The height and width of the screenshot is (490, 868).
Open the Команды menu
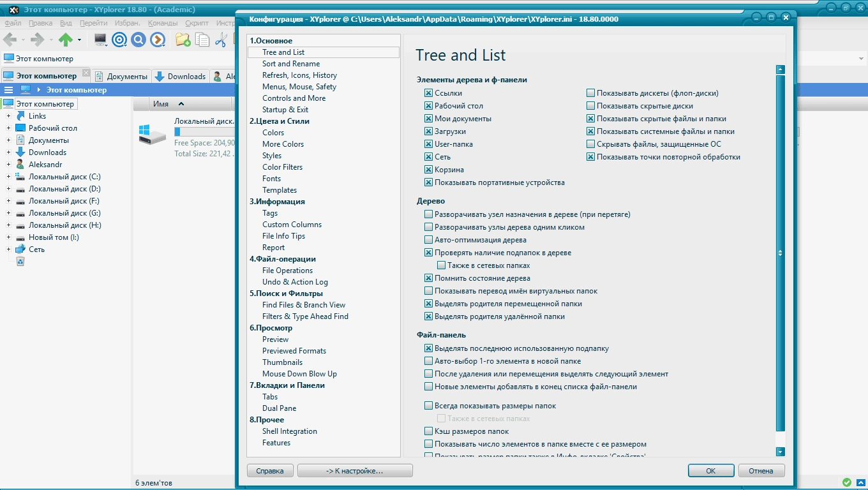tap(163, 23)
